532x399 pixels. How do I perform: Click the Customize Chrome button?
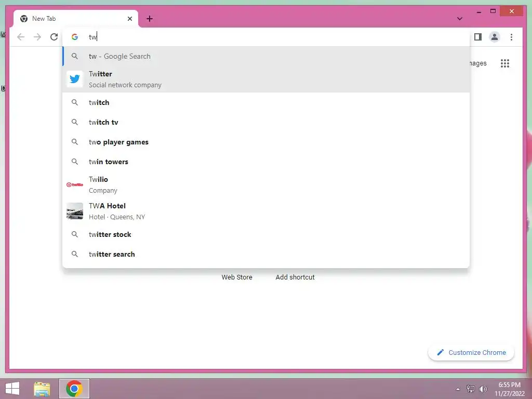471,353
